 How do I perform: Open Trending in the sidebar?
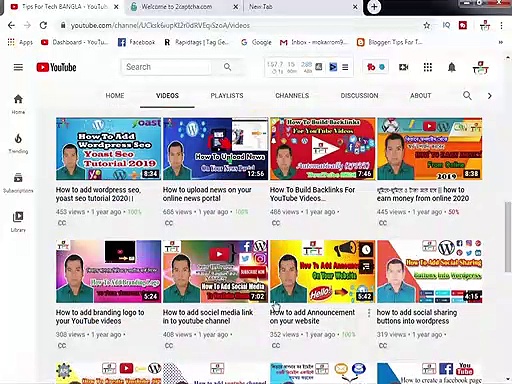pos(18,144)
